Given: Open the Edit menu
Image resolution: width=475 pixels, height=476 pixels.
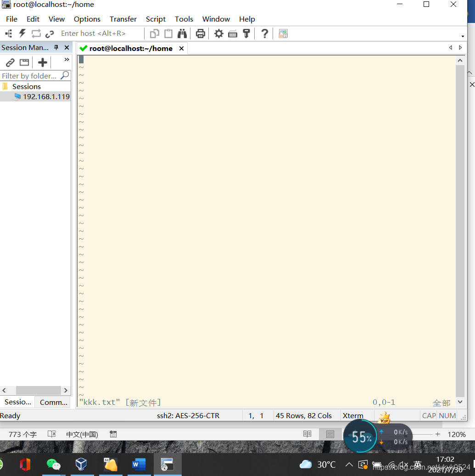Looking at the screenshot, I should pyautogui.click(x=33, y=19).
